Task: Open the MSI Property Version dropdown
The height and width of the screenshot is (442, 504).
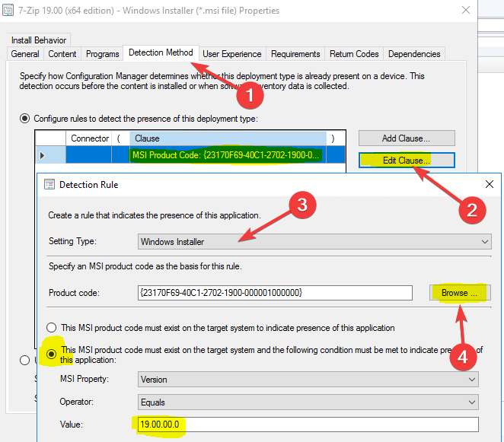Action: [308, 380]
